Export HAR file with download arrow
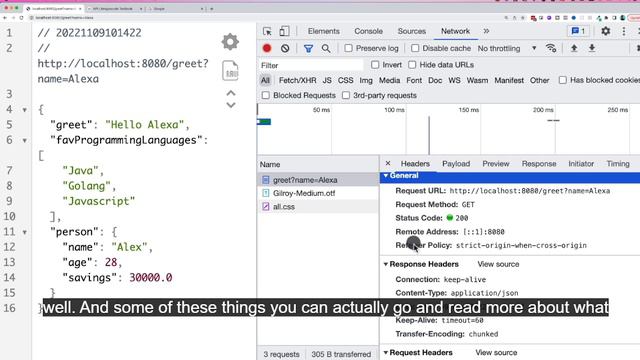Screen dimensions: 640x360 591,48
